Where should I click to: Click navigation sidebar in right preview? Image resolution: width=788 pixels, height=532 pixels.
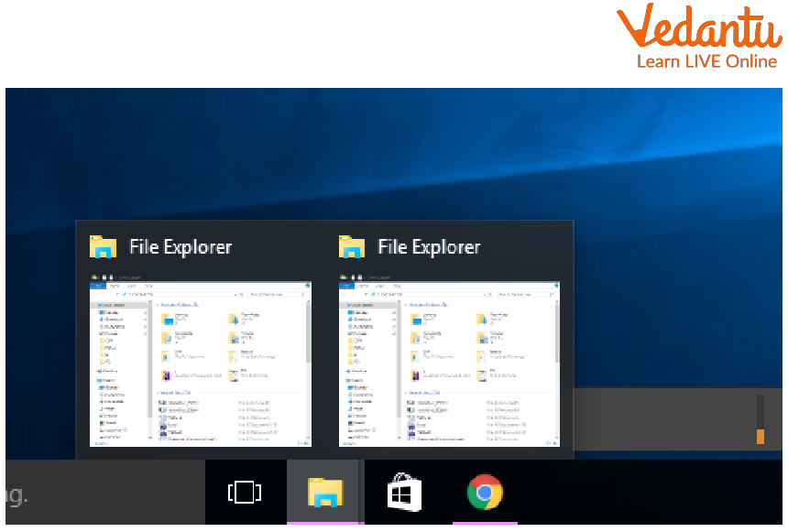coord(367,366)
